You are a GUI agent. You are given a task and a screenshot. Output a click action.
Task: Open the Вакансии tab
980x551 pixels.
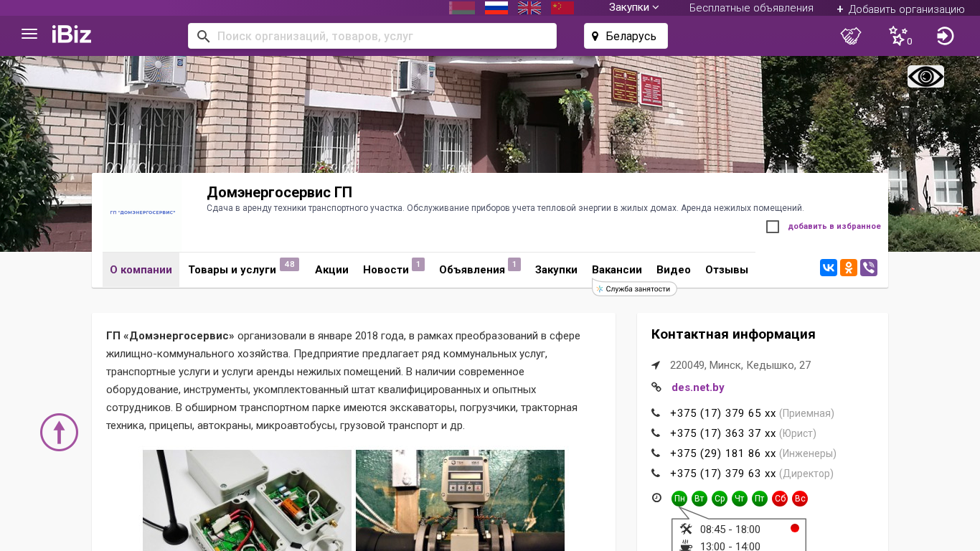[x=617, y=270]
